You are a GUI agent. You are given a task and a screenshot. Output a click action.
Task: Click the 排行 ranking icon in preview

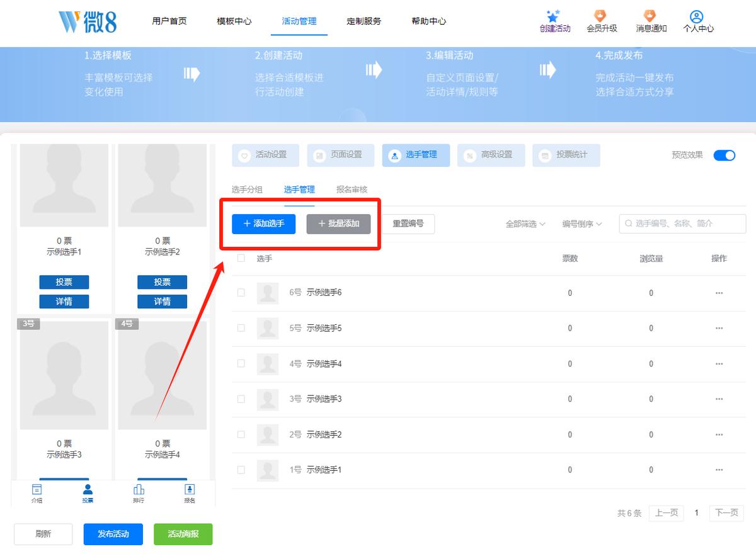pyautogui.click(x=139, y=490)
